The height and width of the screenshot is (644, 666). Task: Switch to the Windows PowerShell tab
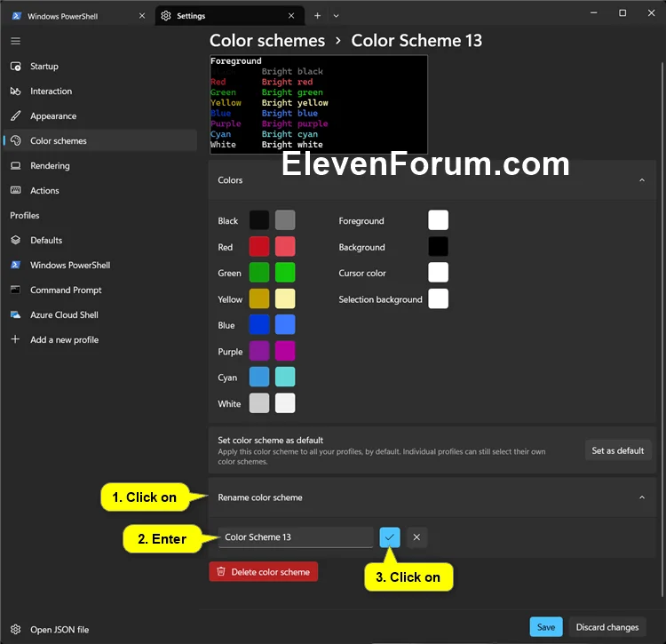tap(78, 16)
